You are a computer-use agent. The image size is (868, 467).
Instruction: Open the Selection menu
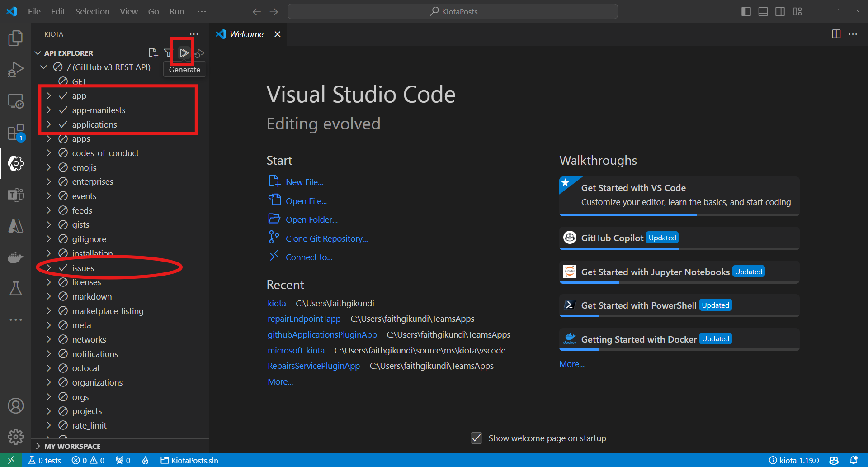coord(92,11)
